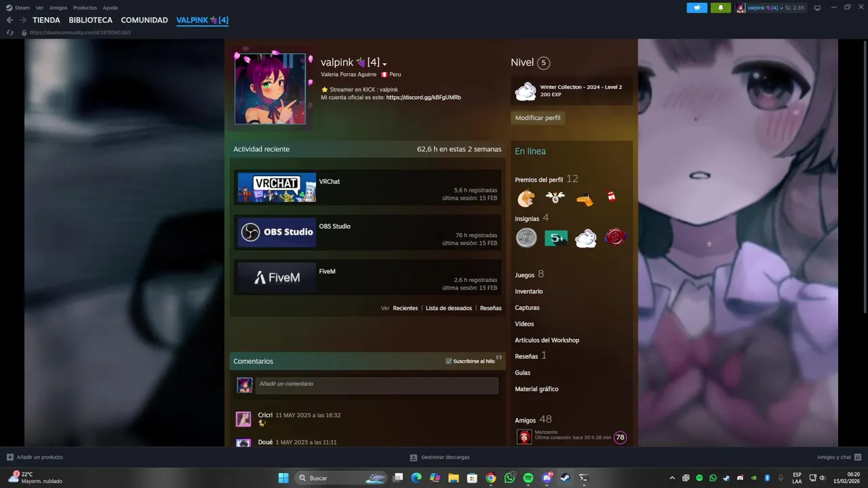Screen dimensions: 868x488
Task: Open the Juegos 8 link
Action: point(529,274)
